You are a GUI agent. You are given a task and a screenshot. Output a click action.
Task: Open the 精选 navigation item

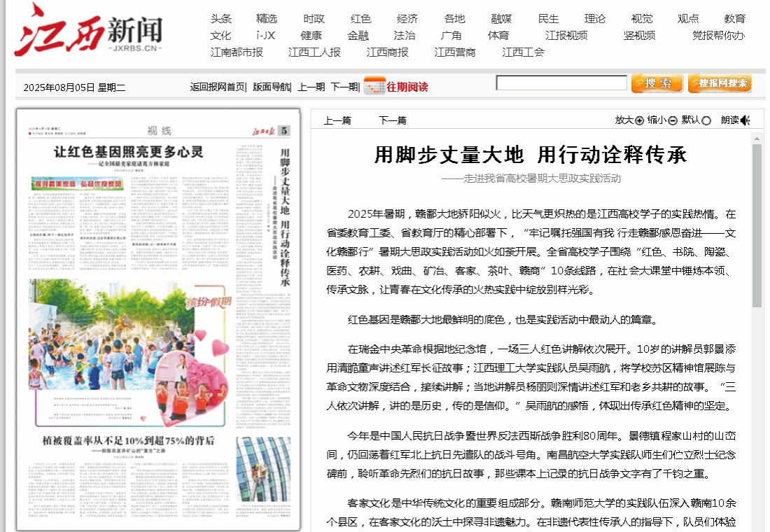[267, 19]
